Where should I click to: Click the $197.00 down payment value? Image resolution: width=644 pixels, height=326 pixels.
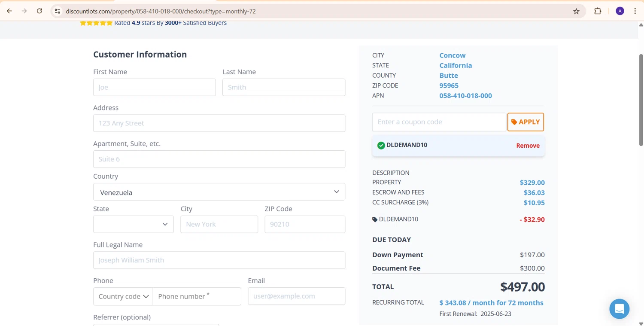(x=532, y=255)
